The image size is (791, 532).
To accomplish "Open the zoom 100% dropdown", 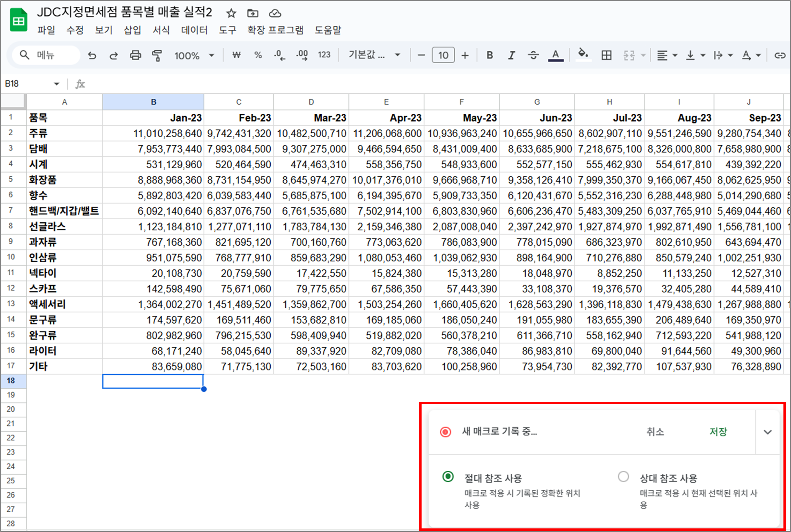I will pos(194,55).
